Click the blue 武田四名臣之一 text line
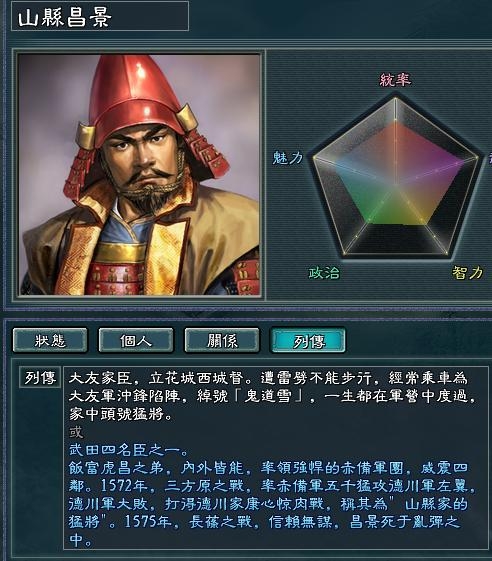492x561 pixels. tap(128, 450)
